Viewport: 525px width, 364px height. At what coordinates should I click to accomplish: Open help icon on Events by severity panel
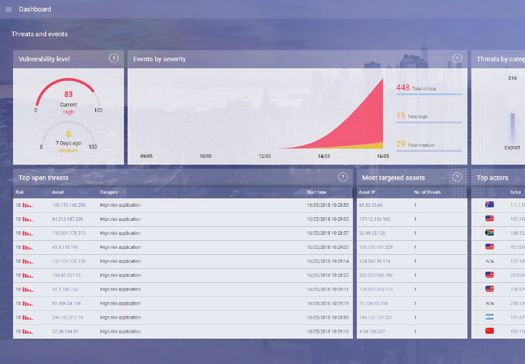pos(457,58)
